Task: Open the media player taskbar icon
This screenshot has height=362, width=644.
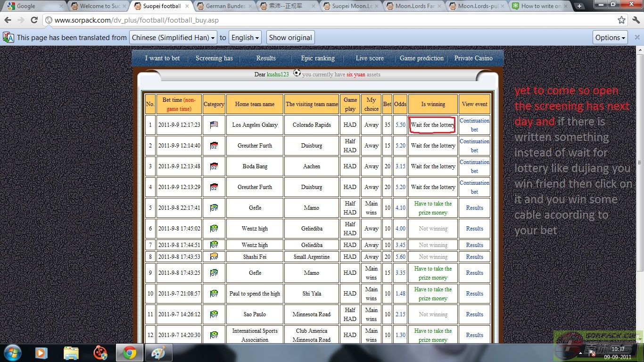Action: (x=42, y=352)
